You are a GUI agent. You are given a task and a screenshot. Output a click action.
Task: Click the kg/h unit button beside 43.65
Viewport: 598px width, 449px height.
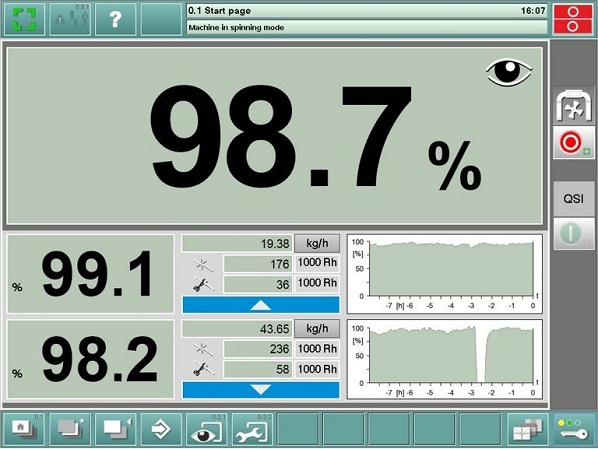pyautogui.click(x=317, y=328)
